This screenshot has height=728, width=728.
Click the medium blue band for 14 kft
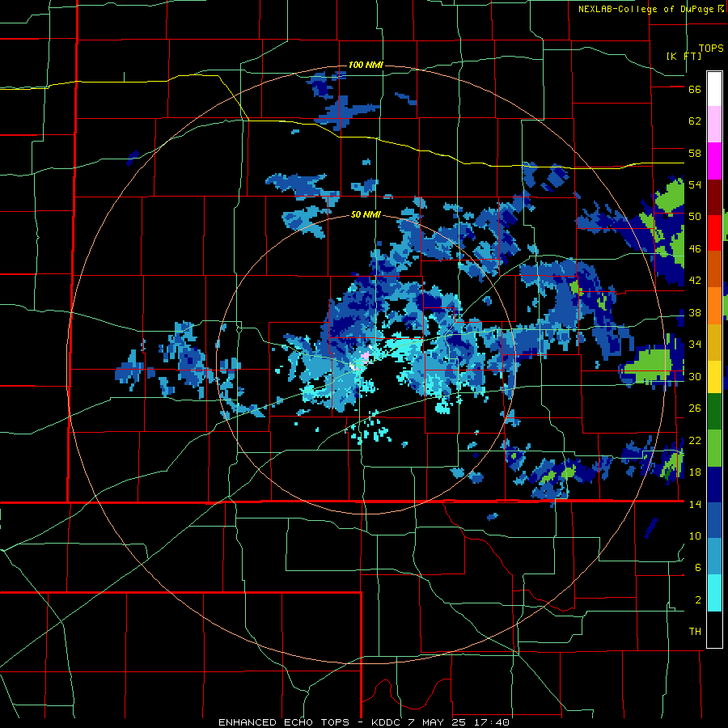pos(714,520)
